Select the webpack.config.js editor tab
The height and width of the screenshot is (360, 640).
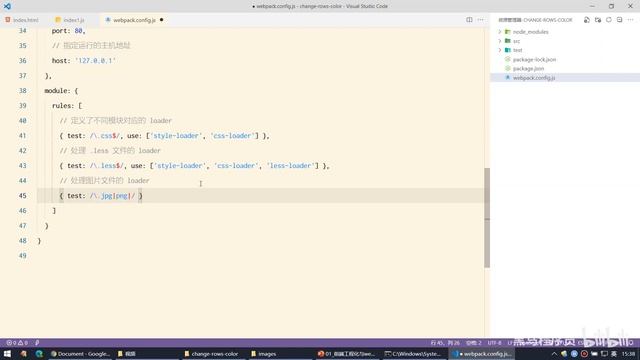[x=134, y=20]
